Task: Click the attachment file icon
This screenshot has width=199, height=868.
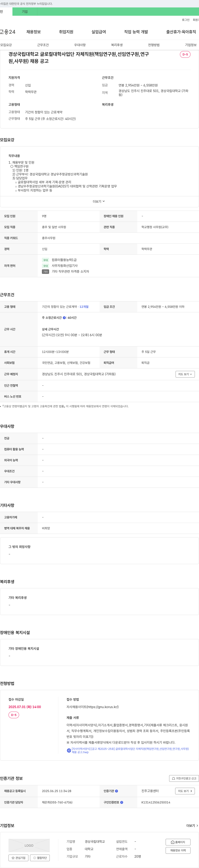Action: pyautogui.click(x=69, y=751)
